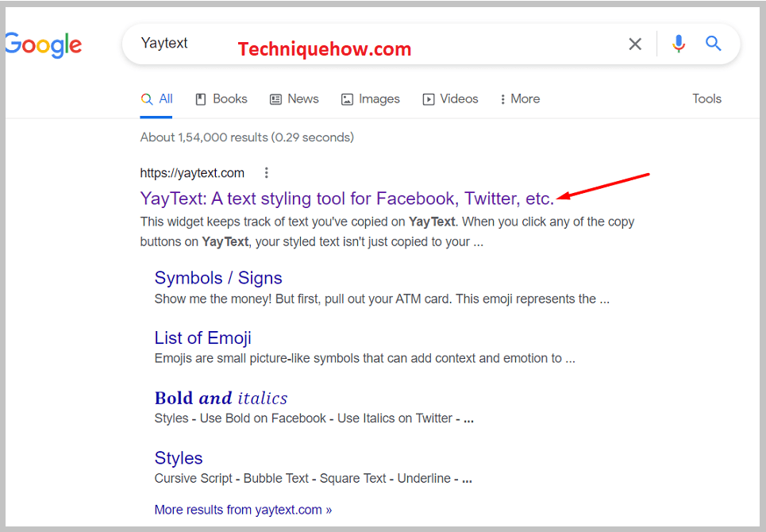Select the All results tab
This screenshot has height=532, width=766.
pos(156,99)
